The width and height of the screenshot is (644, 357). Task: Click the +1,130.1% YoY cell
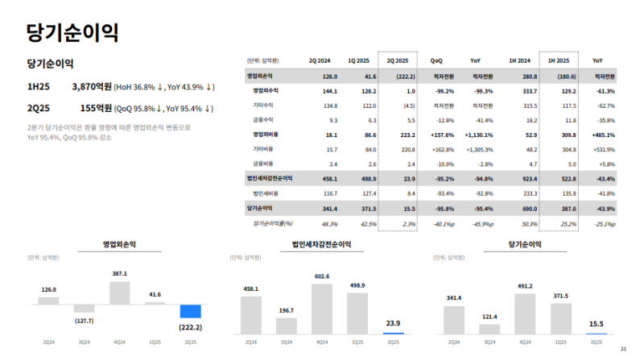pyautogui.click(x=476, y=135)
